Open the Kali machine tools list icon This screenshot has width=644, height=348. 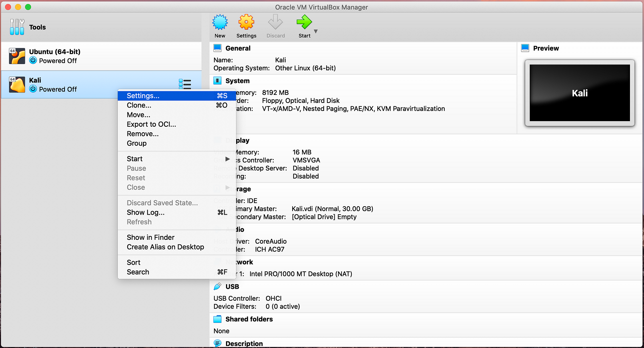click(x=185, y=84)
